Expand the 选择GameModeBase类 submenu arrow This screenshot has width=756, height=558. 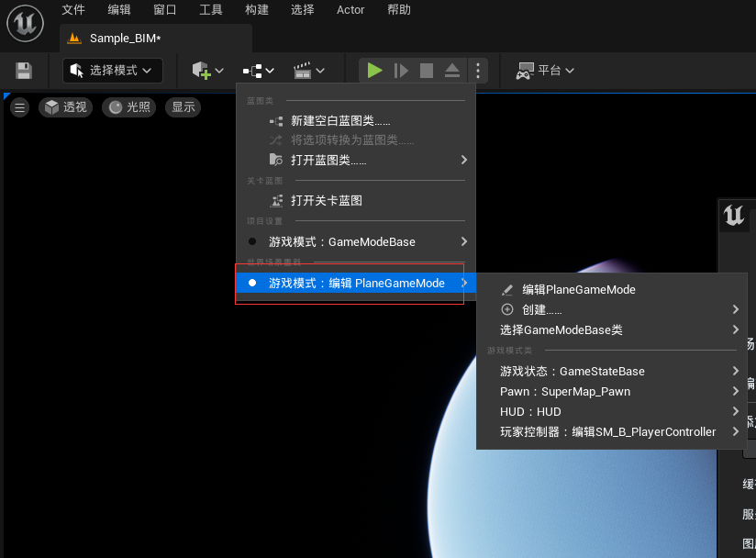pos(735,329)
